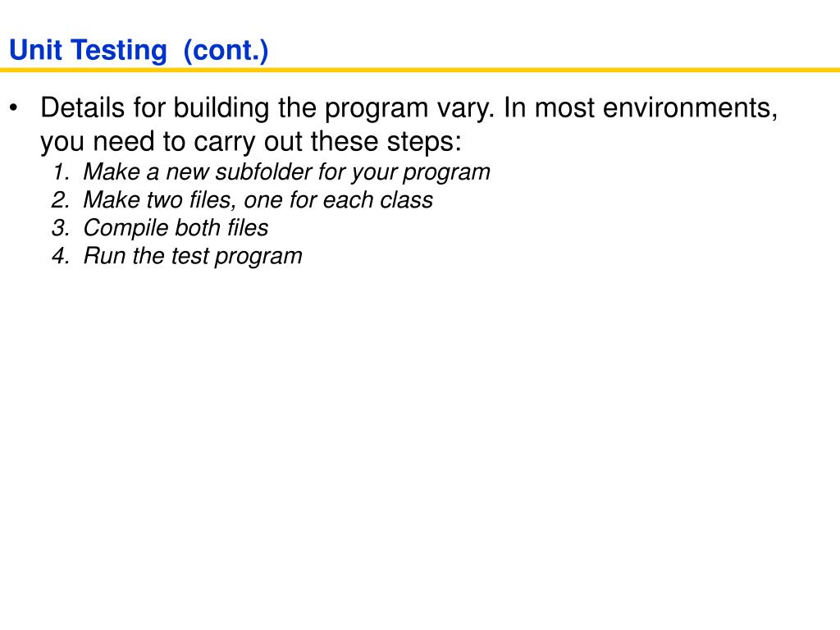
Task: Select the word 'Details' in the bullet
Action: pyautogui.click(x=83, y=107)
